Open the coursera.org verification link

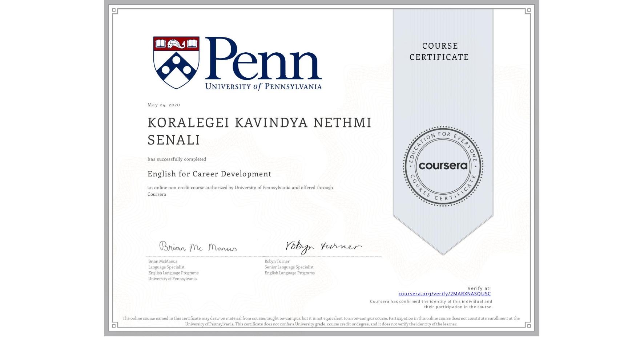444,293
